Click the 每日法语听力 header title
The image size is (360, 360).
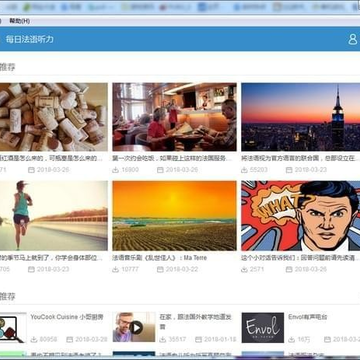(x=30, y=39)
